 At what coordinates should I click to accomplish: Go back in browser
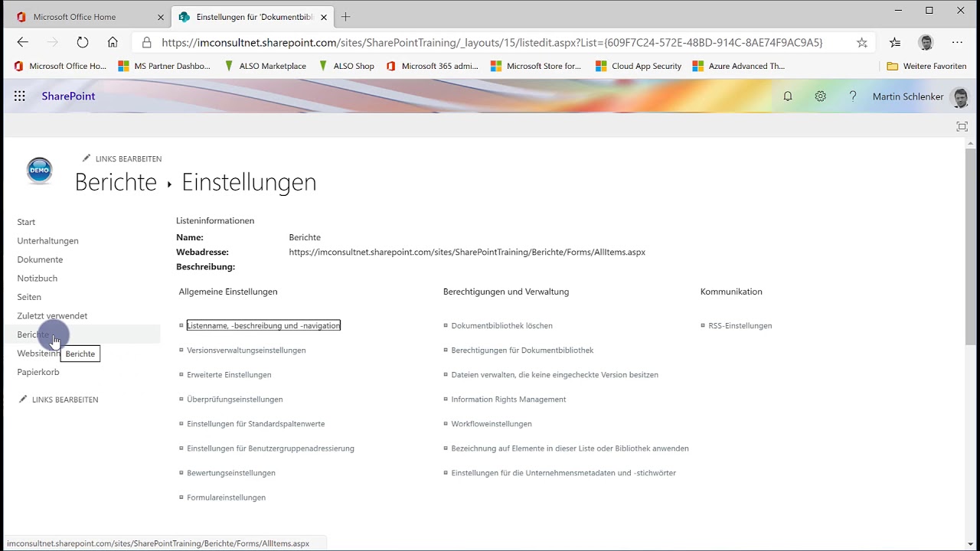point(23,43)
